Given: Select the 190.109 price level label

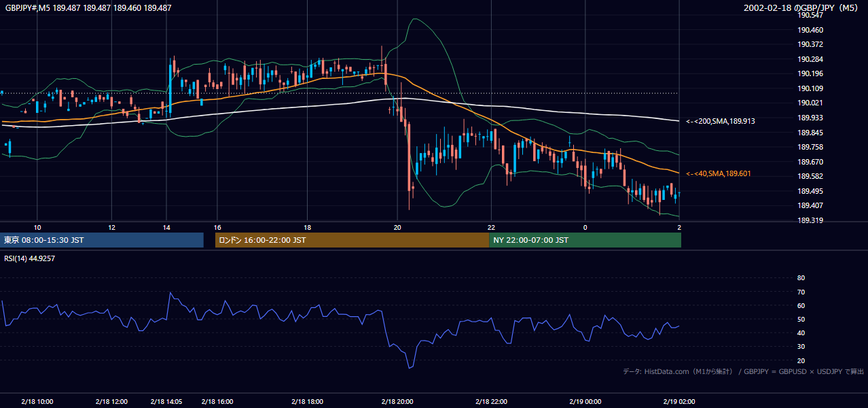Looking at the screenshot, I should coord(810,88).
